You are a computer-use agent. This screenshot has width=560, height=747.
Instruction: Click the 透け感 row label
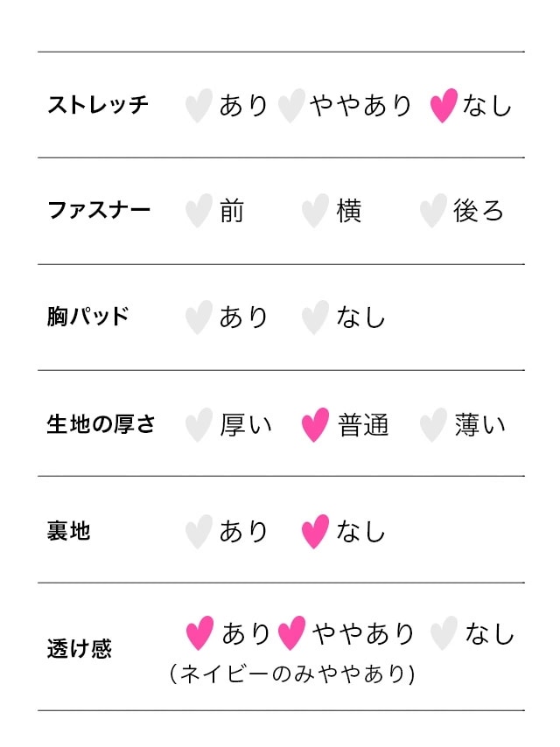pyautogui.click(x=79, y=649)
